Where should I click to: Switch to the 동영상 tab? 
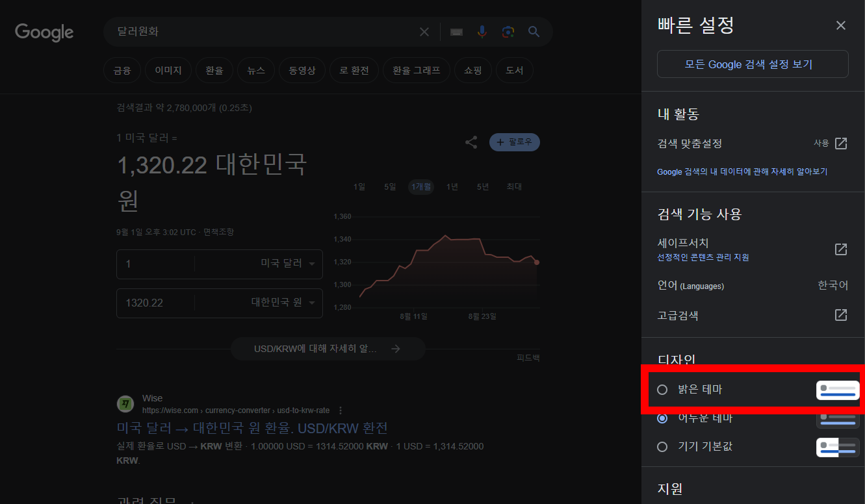(302, 70)
